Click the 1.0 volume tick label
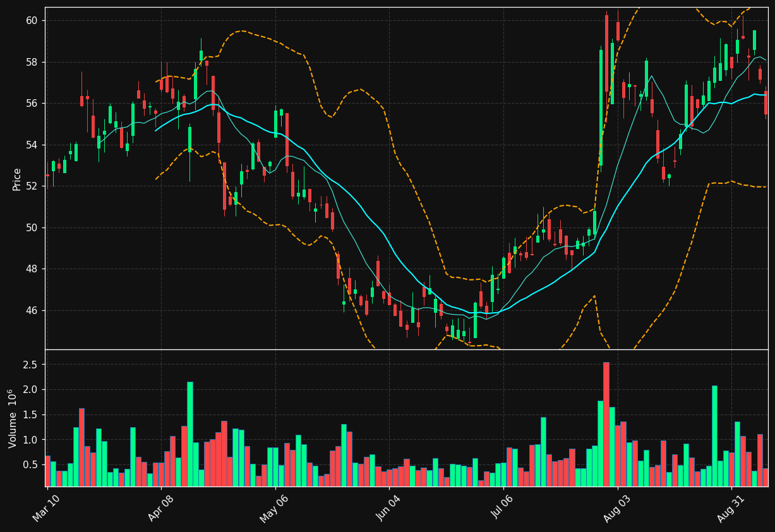 32,440
